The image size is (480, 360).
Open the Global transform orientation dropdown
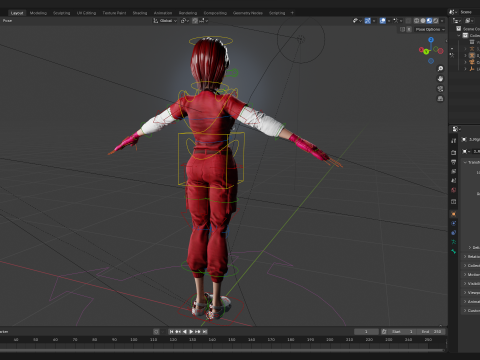coord(165,21)
